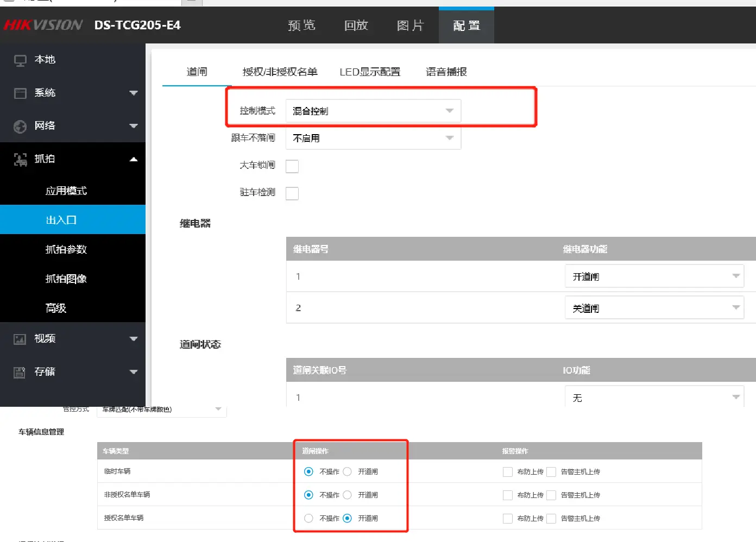Collapse the 抓拍 menu using its arrow
Viewport: 756px width, 542px height.
(x=134, y=159)
